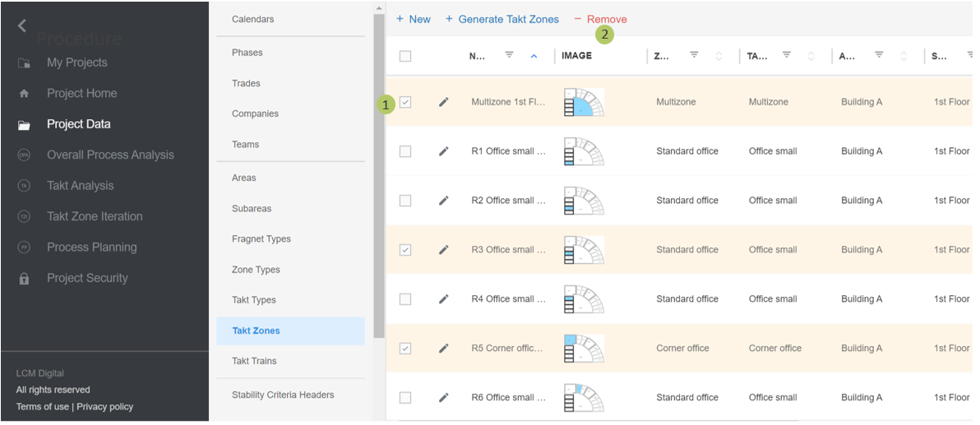The image size is (980, 425).
Task: Open filter icon on Name column
Action: point(509,55)
